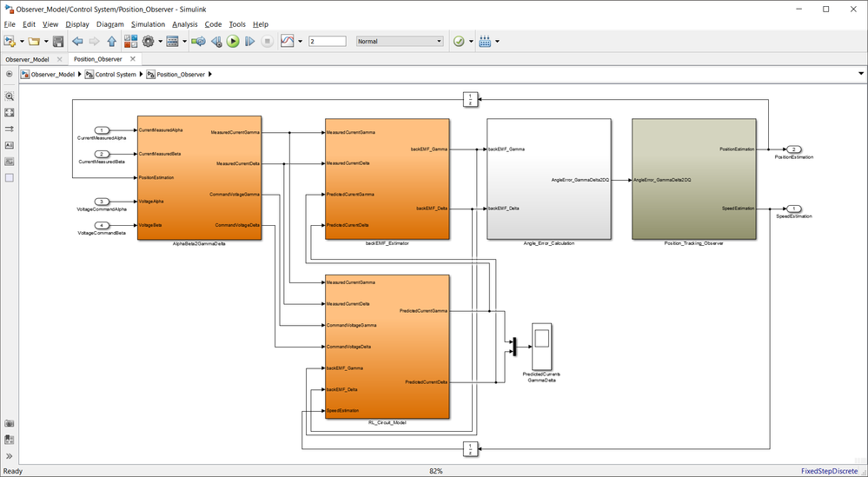Expand the palette with double chevron
The image size is (868, 477).
tap(10, 456)
